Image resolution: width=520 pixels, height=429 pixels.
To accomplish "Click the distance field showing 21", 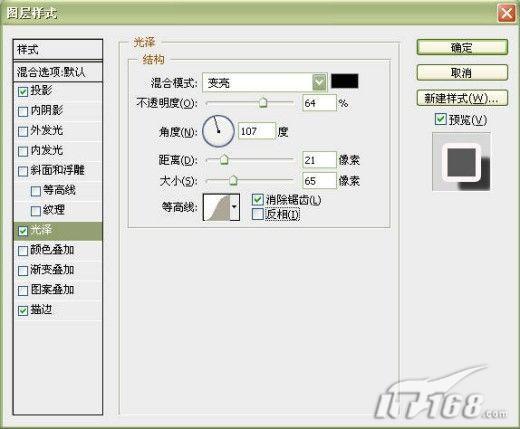I will tap(319, 160).
